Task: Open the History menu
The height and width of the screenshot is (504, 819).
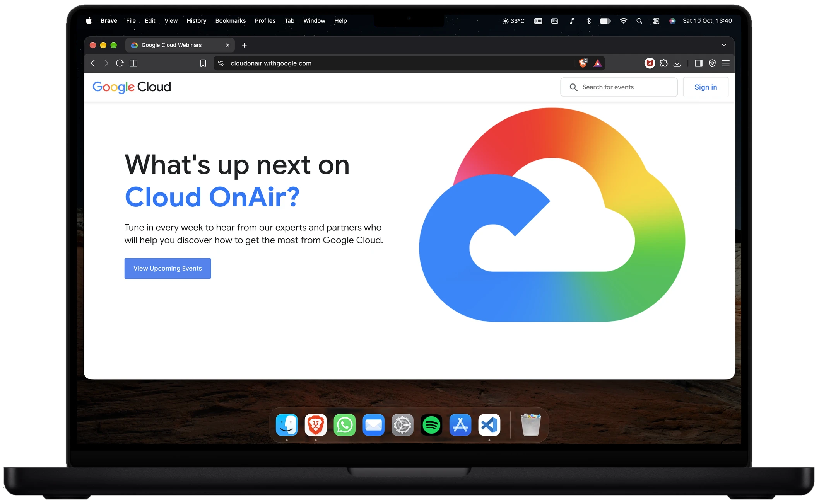Action: pos(197,21)
